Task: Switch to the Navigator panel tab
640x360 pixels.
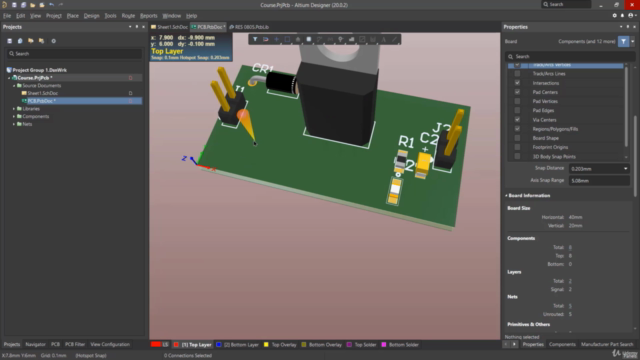Action: 36,344
